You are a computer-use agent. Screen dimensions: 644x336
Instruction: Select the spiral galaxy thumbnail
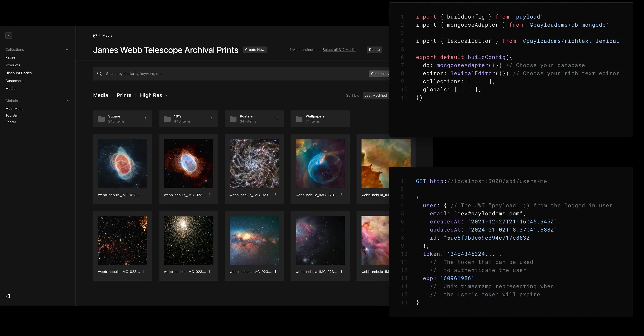click(x=254, y=164)
